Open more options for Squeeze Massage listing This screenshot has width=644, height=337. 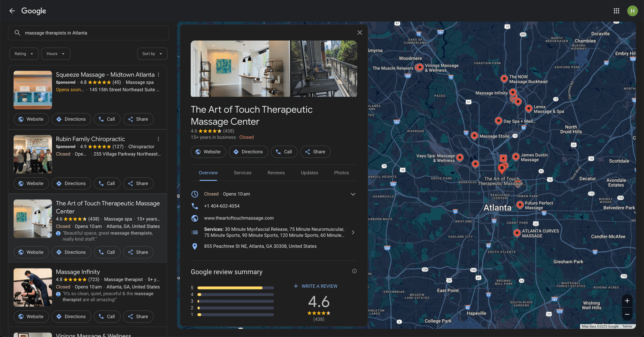pos(159,75)
